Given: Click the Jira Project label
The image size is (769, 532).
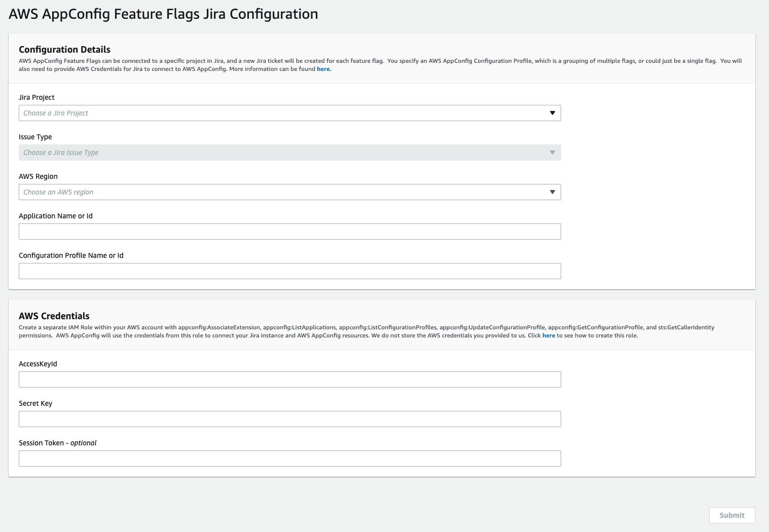Looking at the screenshot, I should [x=36, y=97].
